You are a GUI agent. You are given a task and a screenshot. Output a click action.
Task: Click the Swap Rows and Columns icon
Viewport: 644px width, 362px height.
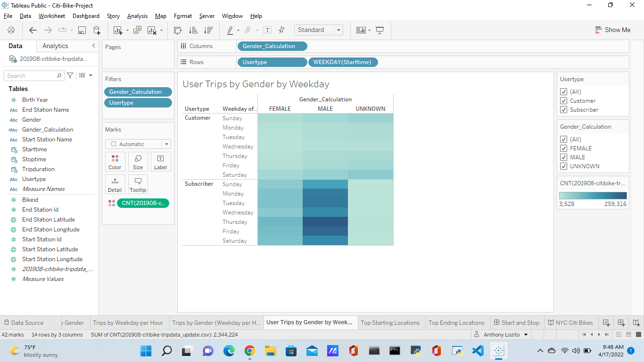tap(178, 30)
